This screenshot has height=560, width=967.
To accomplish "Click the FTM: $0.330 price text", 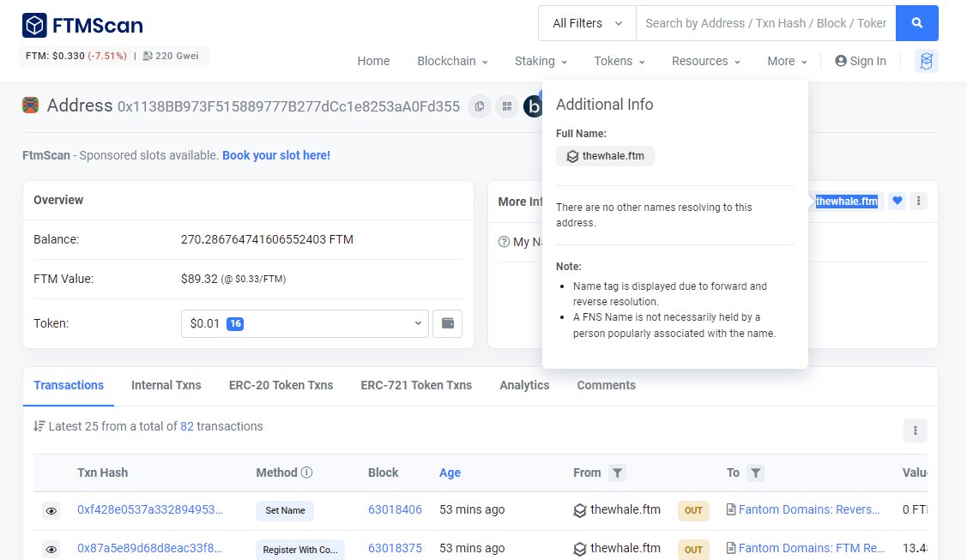I will [x=55, y=56].
